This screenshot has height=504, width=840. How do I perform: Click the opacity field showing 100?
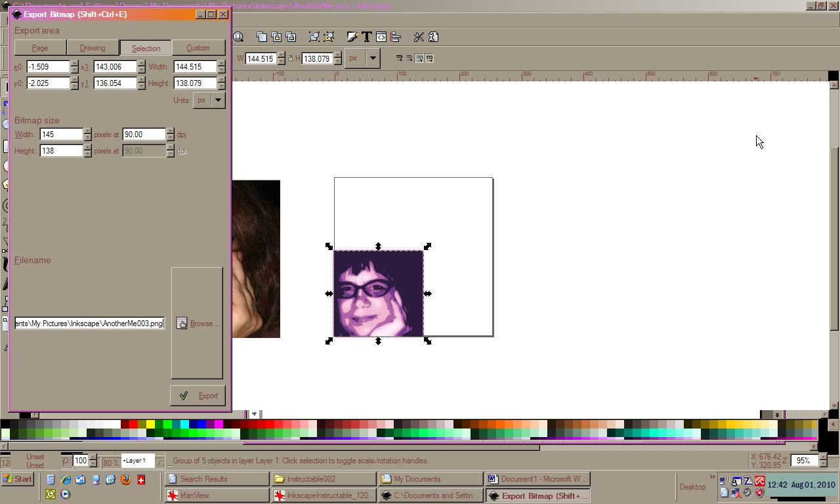(80, 461)
